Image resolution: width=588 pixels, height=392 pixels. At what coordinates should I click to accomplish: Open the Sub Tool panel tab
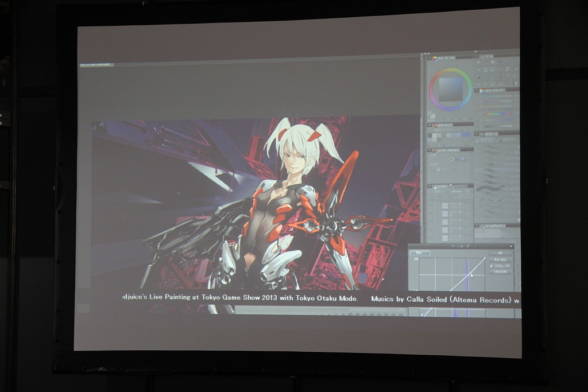click(489, 134)
